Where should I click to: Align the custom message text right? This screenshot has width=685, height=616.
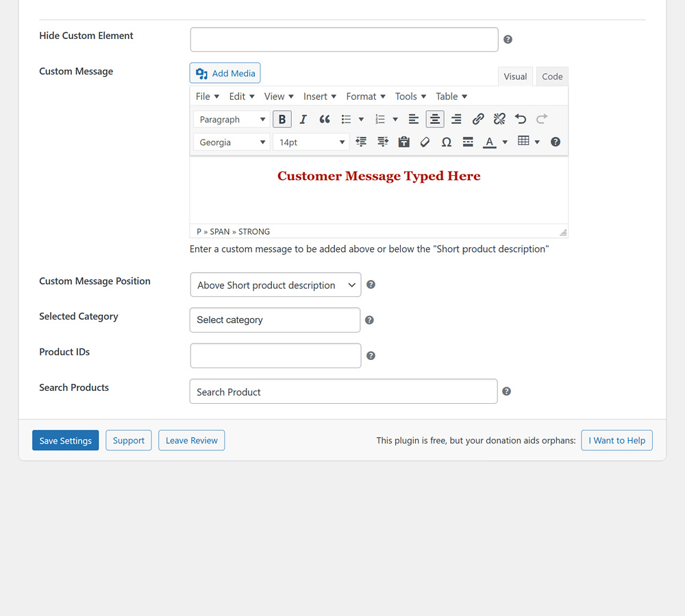[456, 119]
